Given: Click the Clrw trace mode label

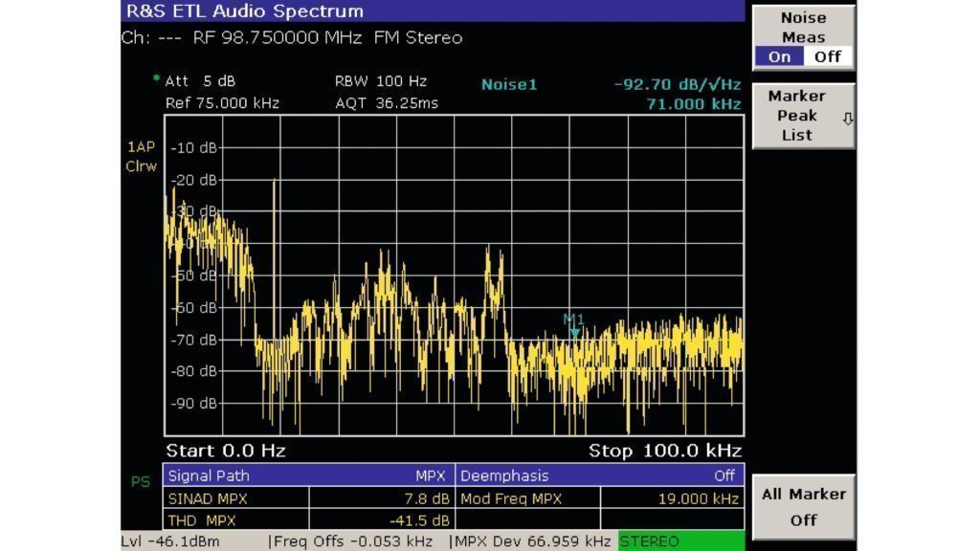Looking at the screenshot, I should click(141, 166).
